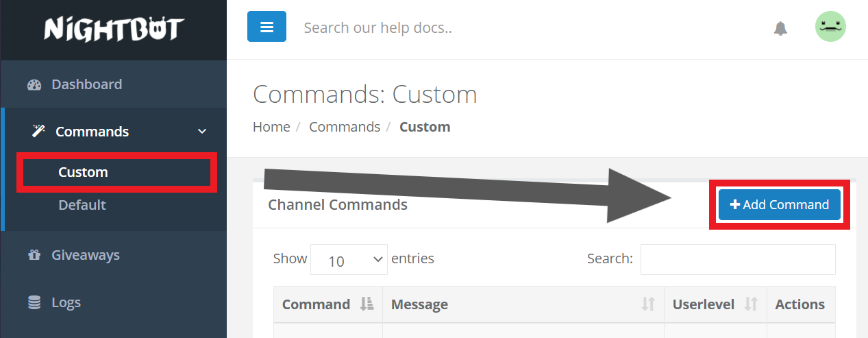Open the Giveaways sidebar item
This screenshot has width=868, height=338.
(86, 255)
